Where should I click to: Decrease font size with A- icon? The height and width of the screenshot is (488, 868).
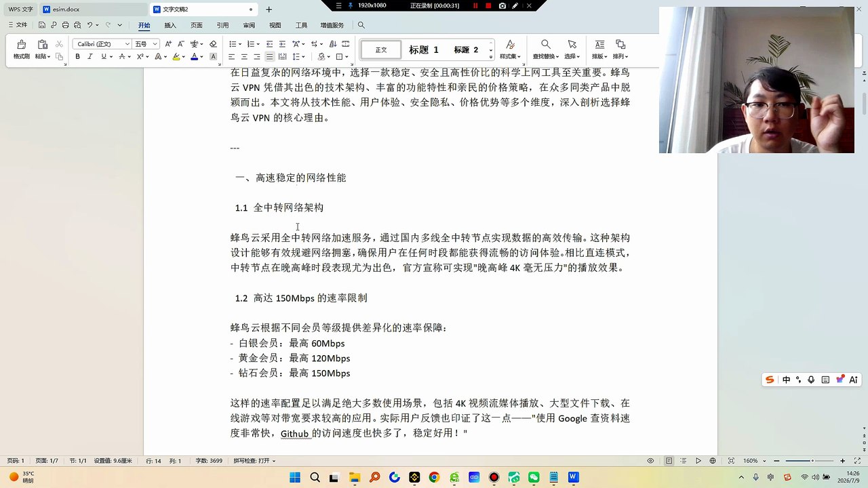[181, 44]
